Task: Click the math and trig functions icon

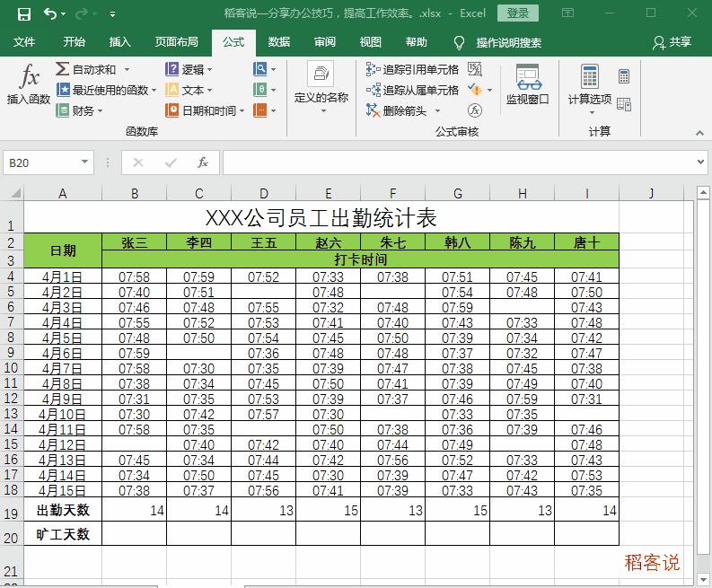Action: pyautogui.click(x=260, y=90)
